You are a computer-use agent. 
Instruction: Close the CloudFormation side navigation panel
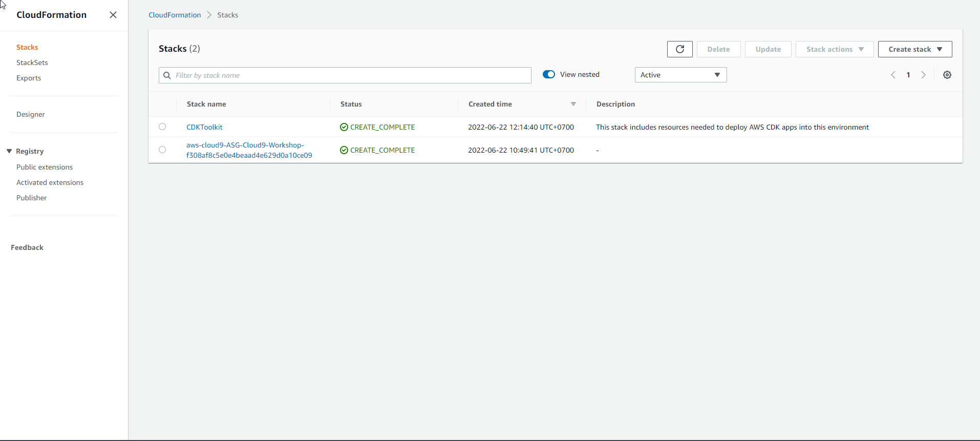[x=113, y=15]
